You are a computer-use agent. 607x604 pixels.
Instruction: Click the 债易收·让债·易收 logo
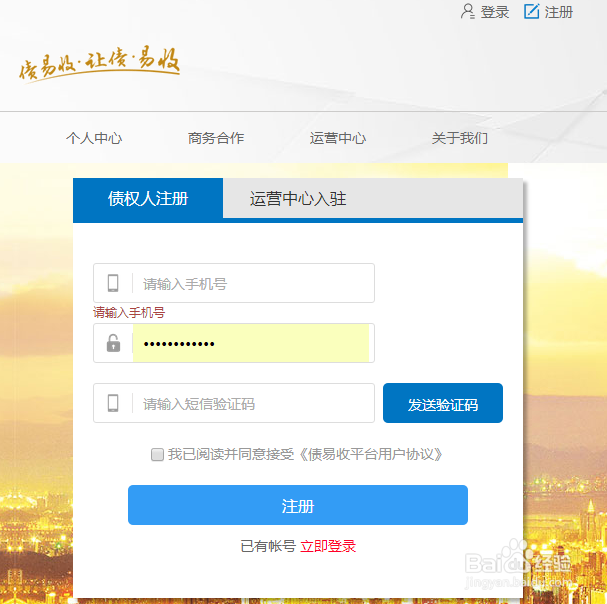99,63
